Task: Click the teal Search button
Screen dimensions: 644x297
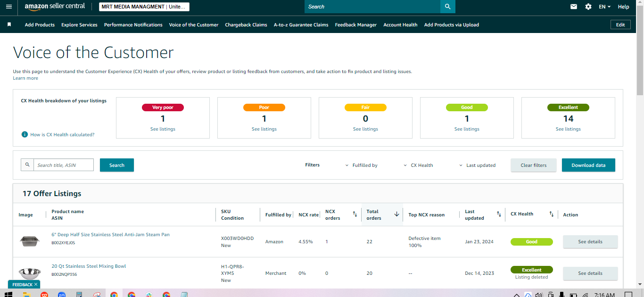Action: pos(117,165)
